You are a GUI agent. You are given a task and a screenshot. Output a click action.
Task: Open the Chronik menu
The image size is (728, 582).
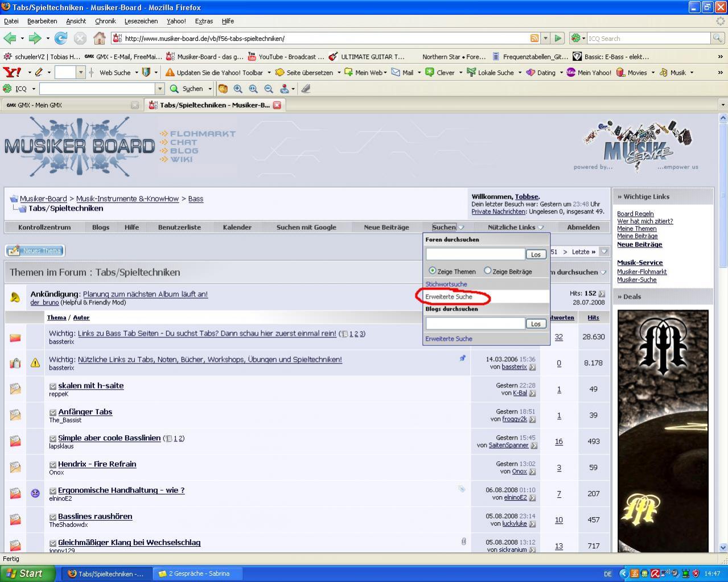[x=105, y=21]
